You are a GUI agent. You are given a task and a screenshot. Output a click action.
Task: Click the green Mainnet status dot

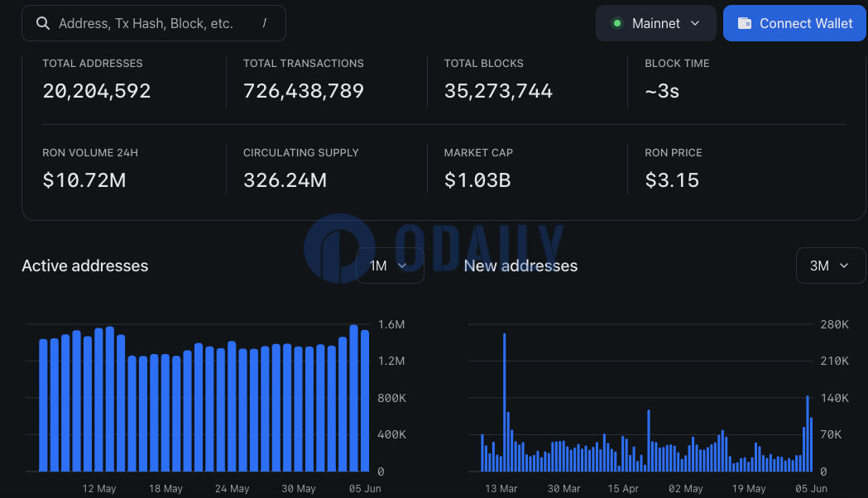[x=616, y=23]
